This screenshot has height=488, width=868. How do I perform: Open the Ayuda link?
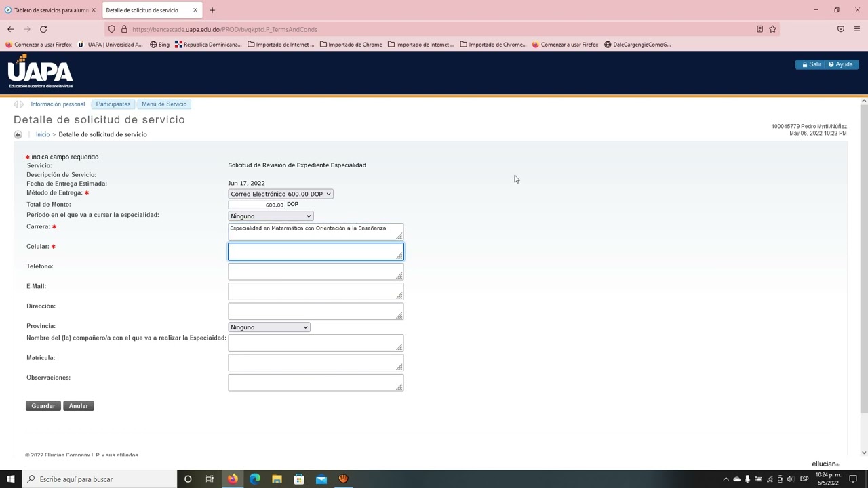(x=841, y=64)
